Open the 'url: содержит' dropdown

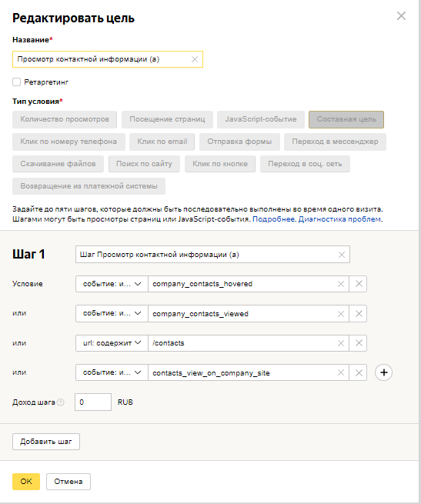(x=112, y=343)
